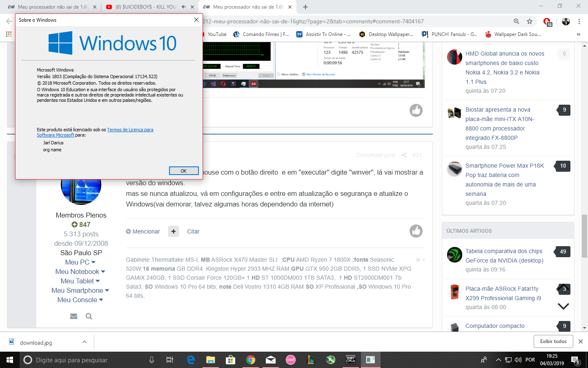
Task: Open download.jpg options chevron
Action: pyautogui.click(x=84, y=342)
